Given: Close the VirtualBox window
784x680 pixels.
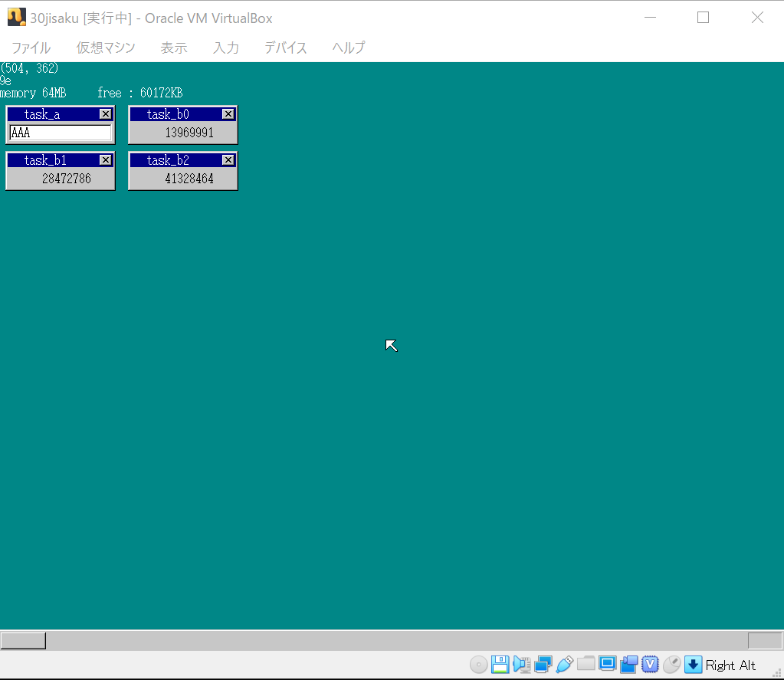Looking at the screenshot, I should pyautogui.click(x=757, y=18).
